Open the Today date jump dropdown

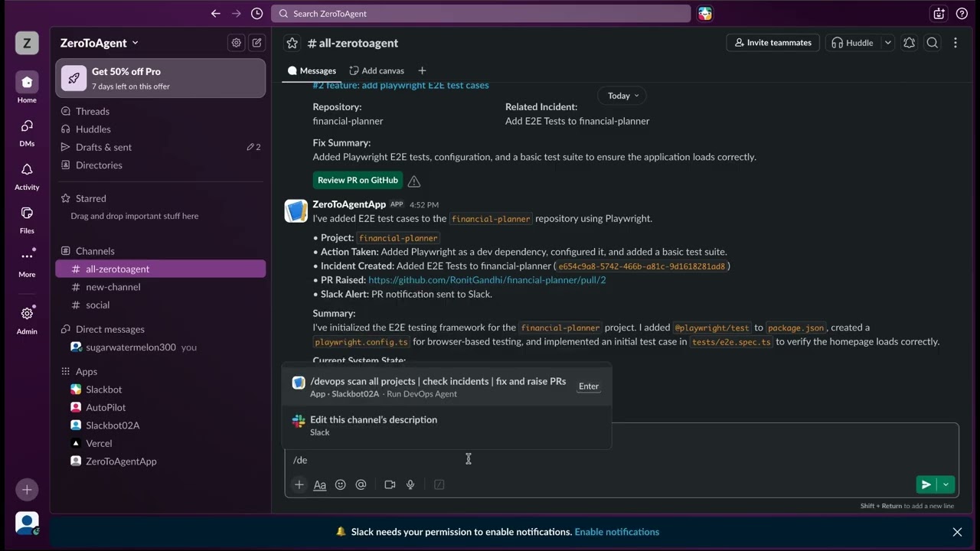[622, 96]
